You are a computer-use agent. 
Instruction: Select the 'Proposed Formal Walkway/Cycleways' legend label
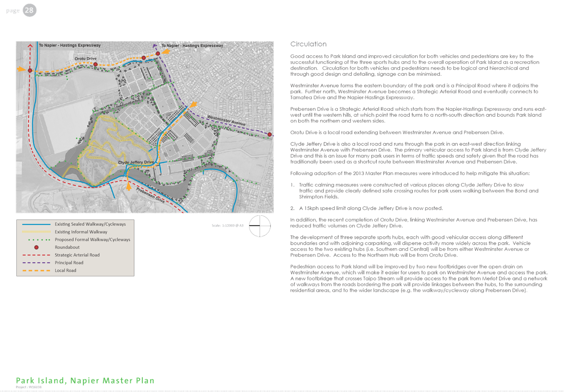click(92, 240)
